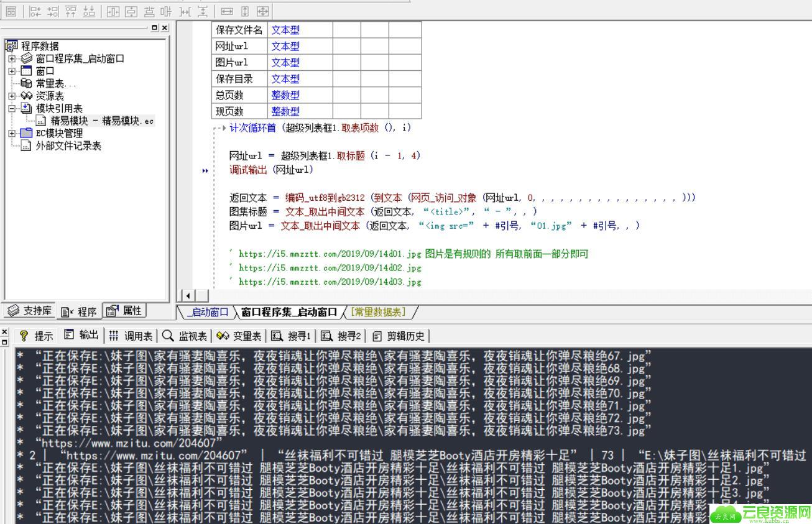Image resolution: width=812 pixels, height=524 pixels.
Task: Click the output line "https://www.mzitu.com/204607"
Action: pyautogui.click(x=129, y=443)
